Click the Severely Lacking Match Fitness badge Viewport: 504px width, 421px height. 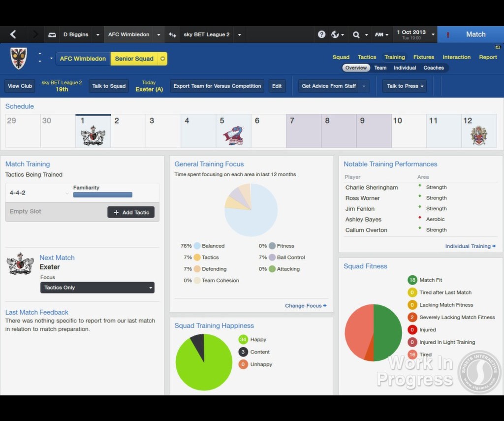(412, 317)
